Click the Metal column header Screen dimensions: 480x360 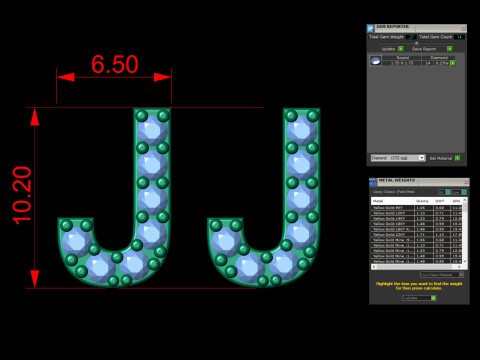click(393, 201)
